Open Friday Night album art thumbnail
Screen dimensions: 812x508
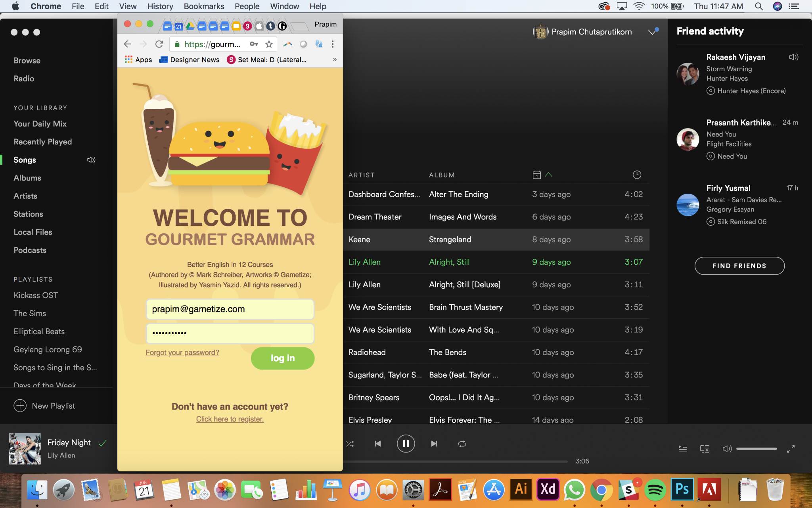click(x=25, y=448)
